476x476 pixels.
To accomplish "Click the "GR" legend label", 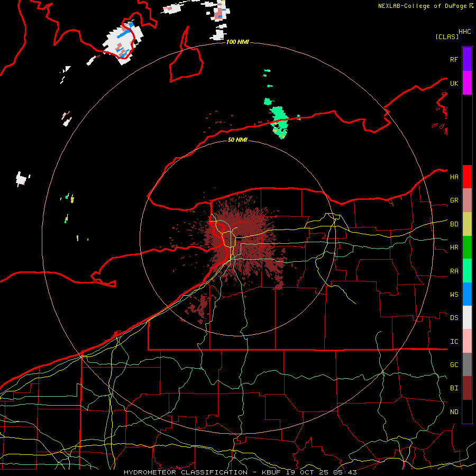I will 454,200.
